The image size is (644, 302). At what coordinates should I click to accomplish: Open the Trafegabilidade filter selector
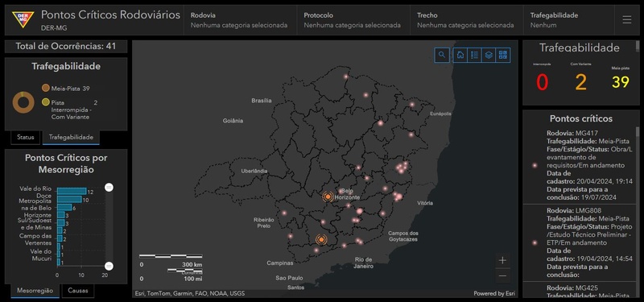pyautogui.click(x=569, y=20)
